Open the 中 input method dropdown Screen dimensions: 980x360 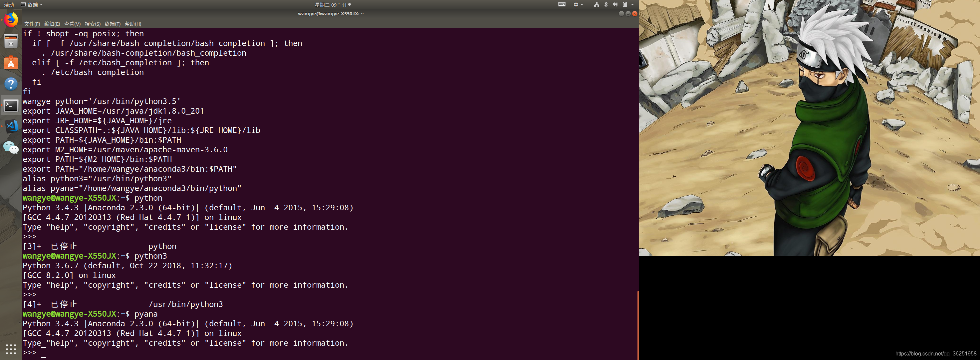coord(578,5)
